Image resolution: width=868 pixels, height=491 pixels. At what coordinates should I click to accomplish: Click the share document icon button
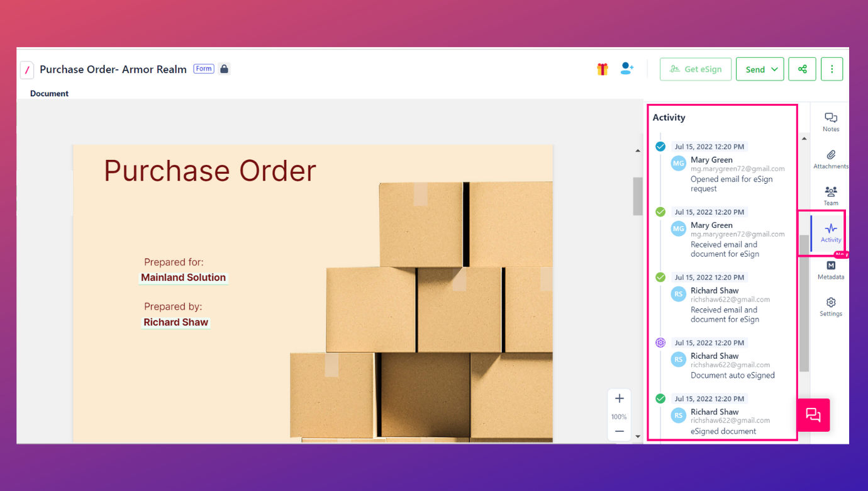click(x=802, y=69)
